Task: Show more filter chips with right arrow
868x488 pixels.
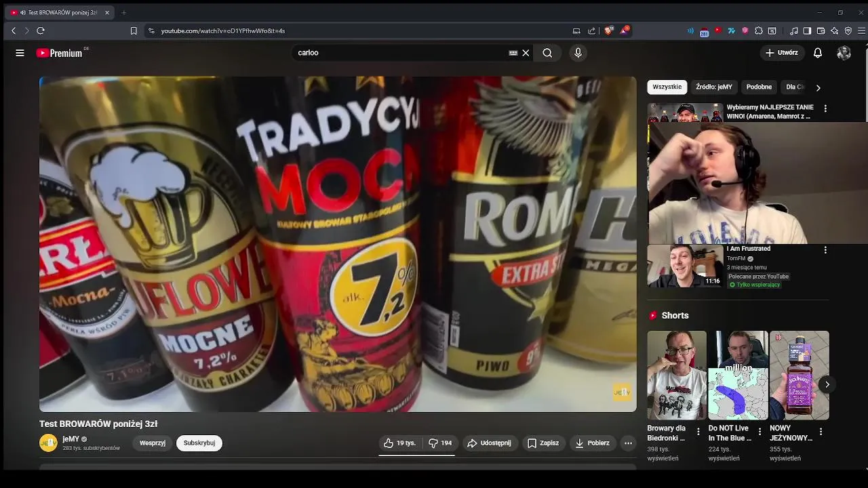Action: pyautogui.click(x=818, y=87)
